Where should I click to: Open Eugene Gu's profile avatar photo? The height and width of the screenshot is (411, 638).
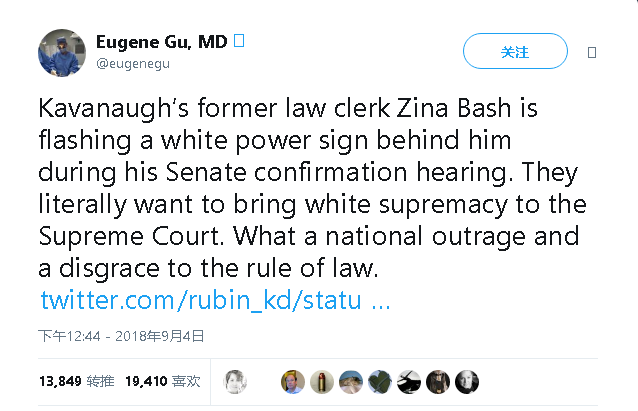coord(62,52)
